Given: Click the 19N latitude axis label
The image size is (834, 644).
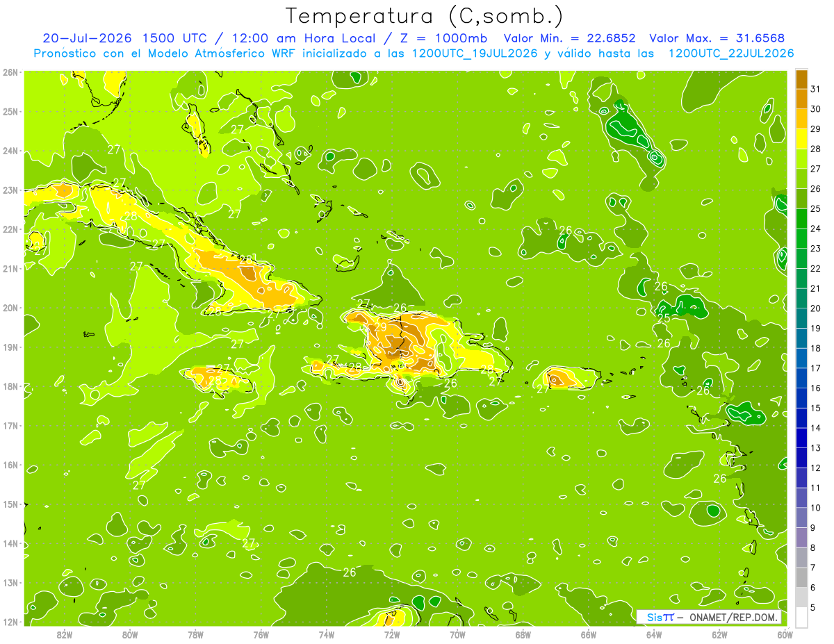Looking at the screenshot, I should pyautogui.click(x=10, y=347).
